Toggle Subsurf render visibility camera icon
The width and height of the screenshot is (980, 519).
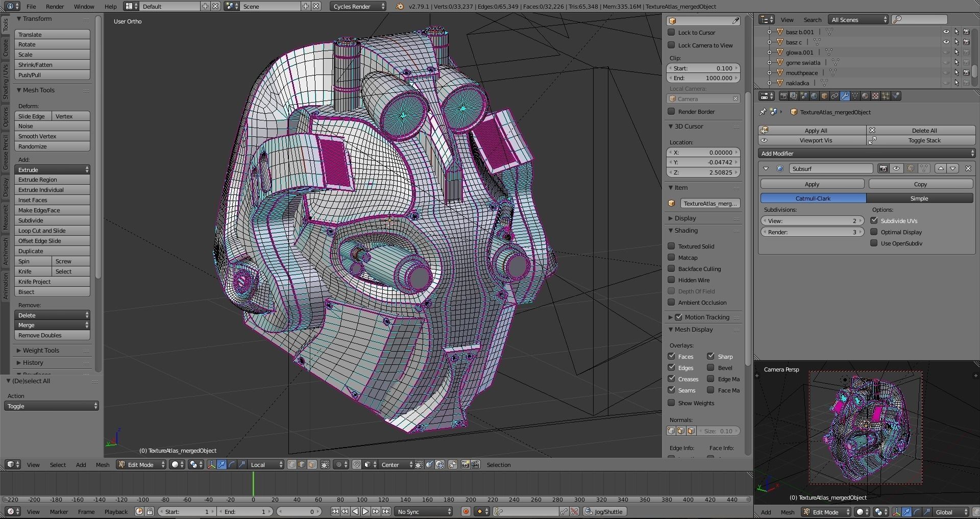click(884, 168)
